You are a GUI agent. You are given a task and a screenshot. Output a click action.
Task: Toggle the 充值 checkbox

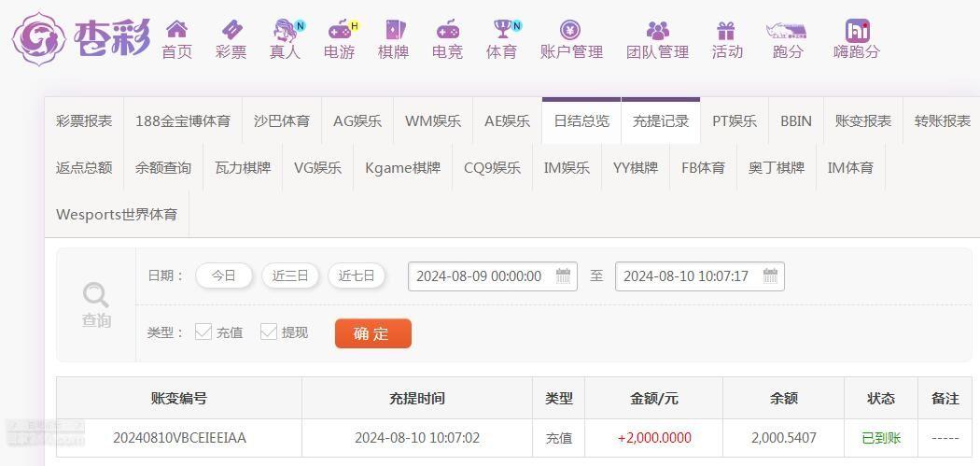[x=203, y=332]
